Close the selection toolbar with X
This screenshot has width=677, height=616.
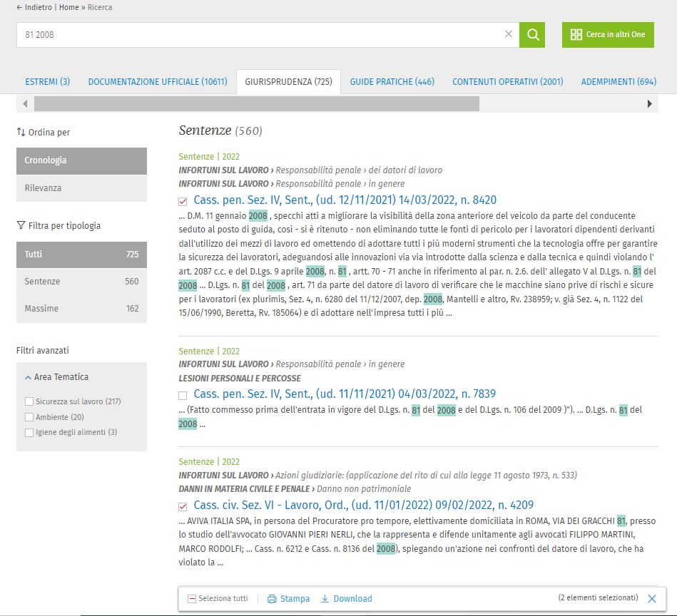652,599
